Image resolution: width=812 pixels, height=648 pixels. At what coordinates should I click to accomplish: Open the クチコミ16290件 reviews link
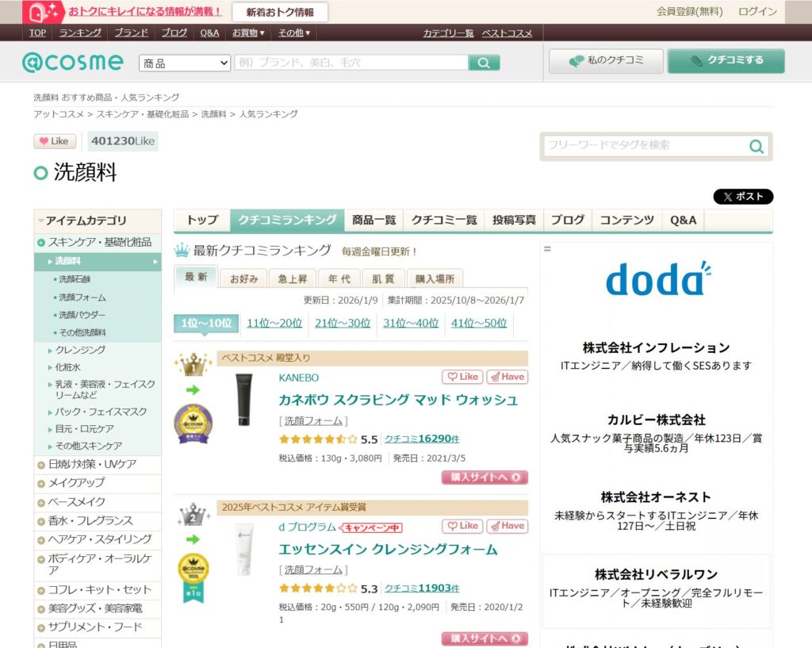click(x=422, y=439)
